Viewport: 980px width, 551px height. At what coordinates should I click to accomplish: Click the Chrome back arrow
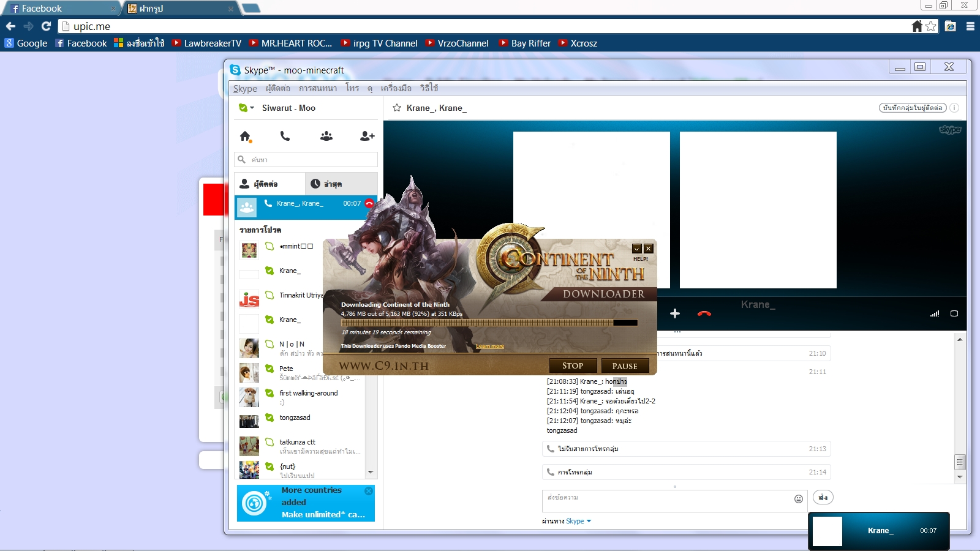pyautogui.click(x=10, y=26)
